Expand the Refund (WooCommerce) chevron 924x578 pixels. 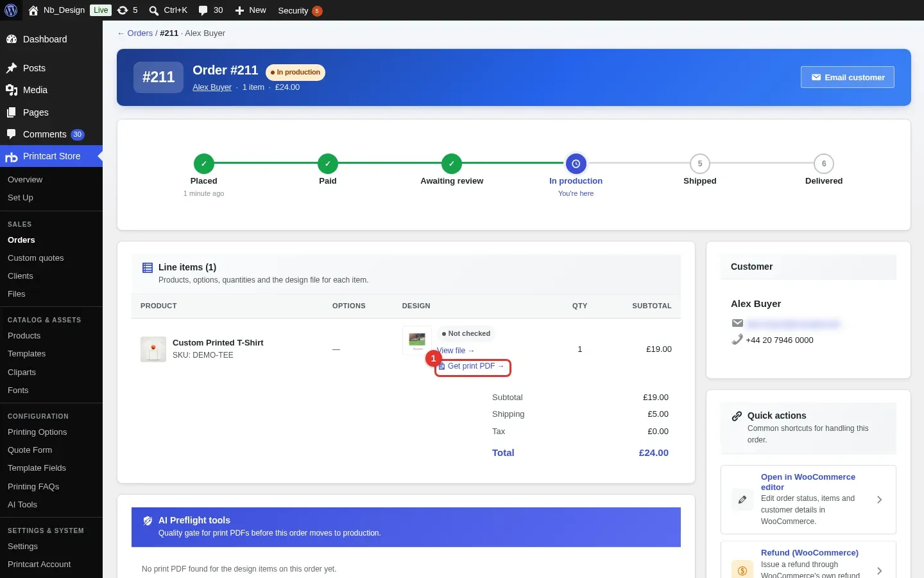879,571
